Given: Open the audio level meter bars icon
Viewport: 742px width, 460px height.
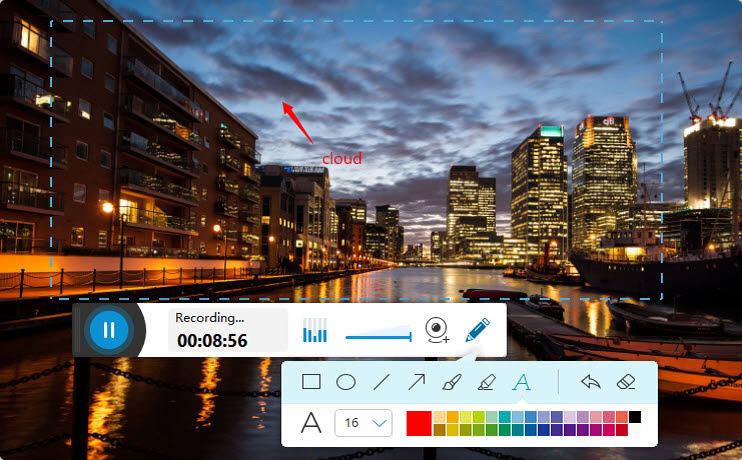Looking at the screenshot, I should (x=315, y=330).
